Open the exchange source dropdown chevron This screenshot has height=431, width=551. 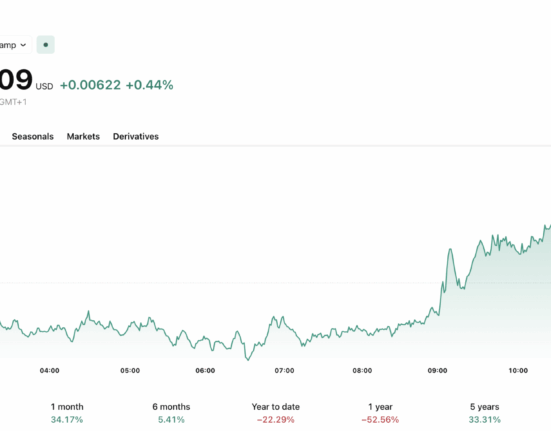coord(23,45)
